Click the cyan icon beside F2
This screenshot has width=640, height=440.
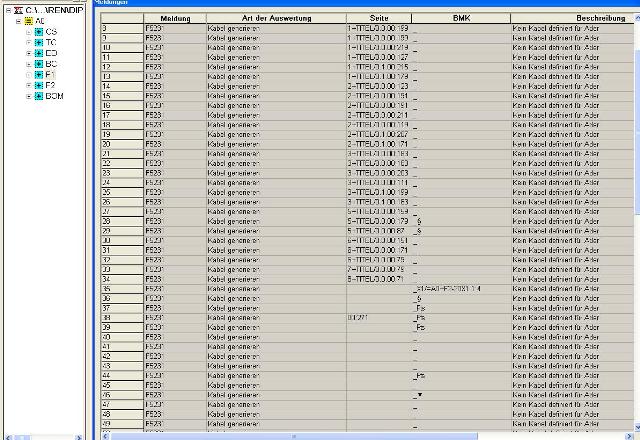39,85
